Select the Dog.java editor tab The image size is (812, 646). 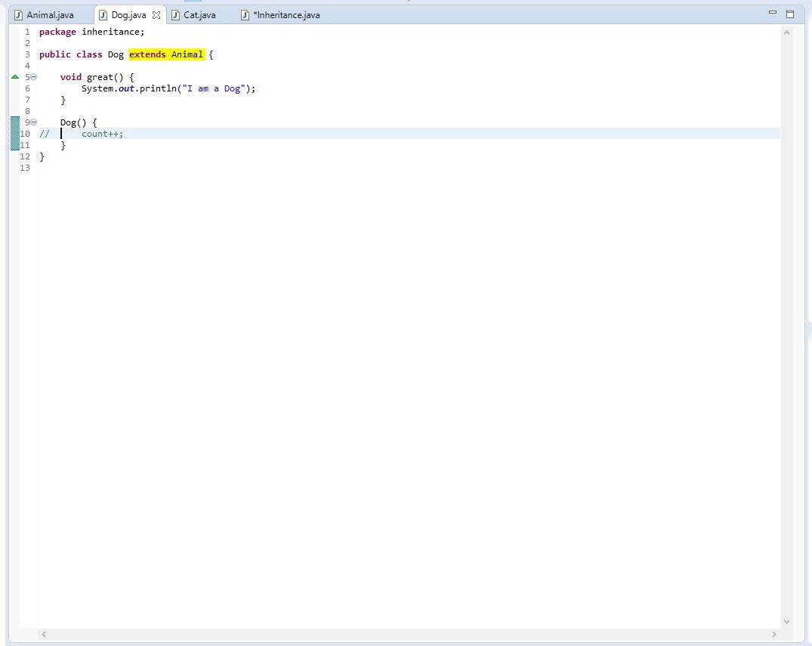coord(129,15)
